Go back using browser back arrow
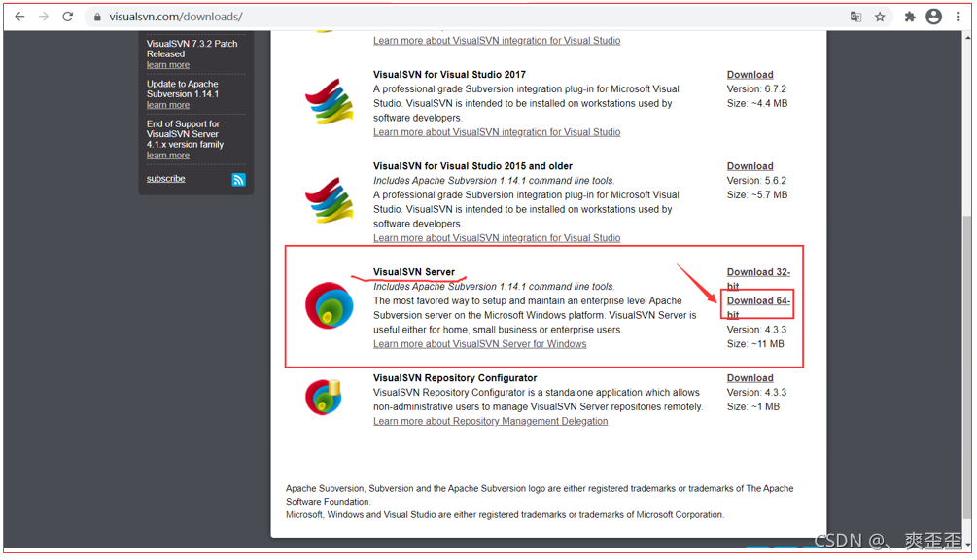 click(20, 17)
